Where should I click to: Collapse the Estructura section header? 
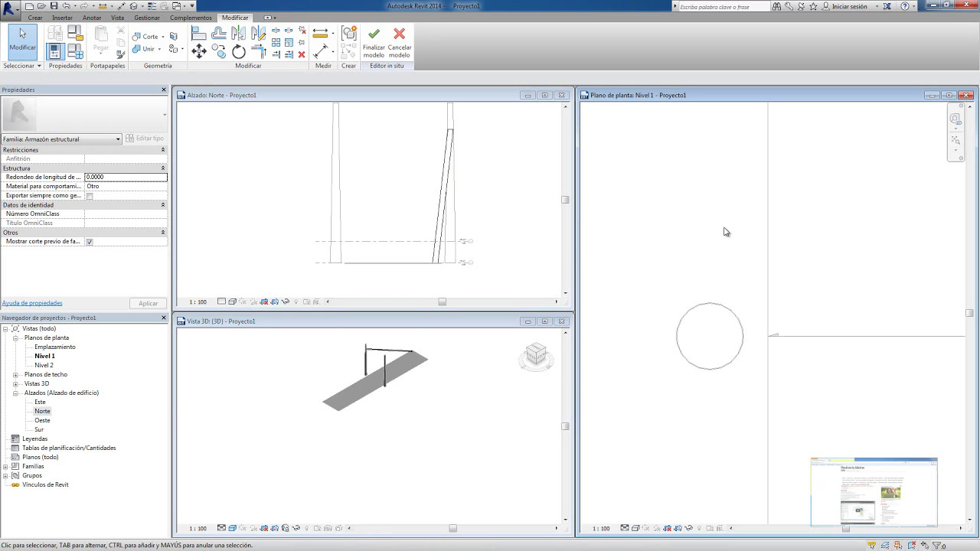point(162,168)
